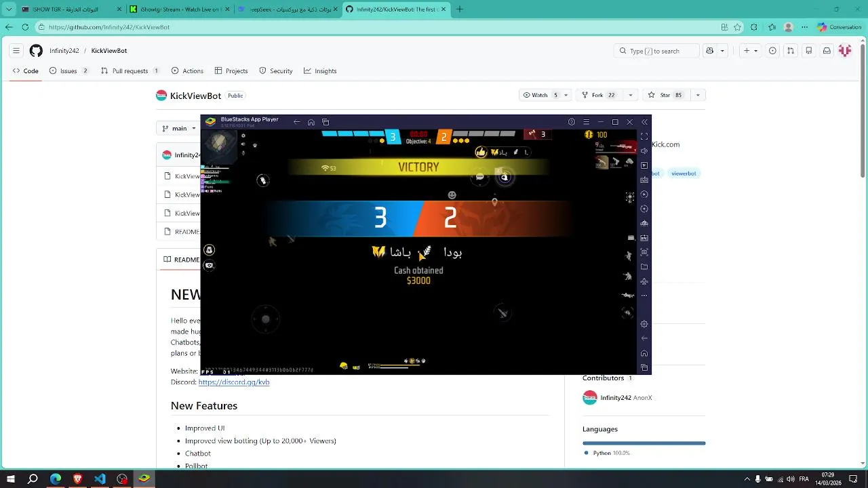Click Infinity242 owner breadcrumb link
868x488 pixels.
point(64,51)
